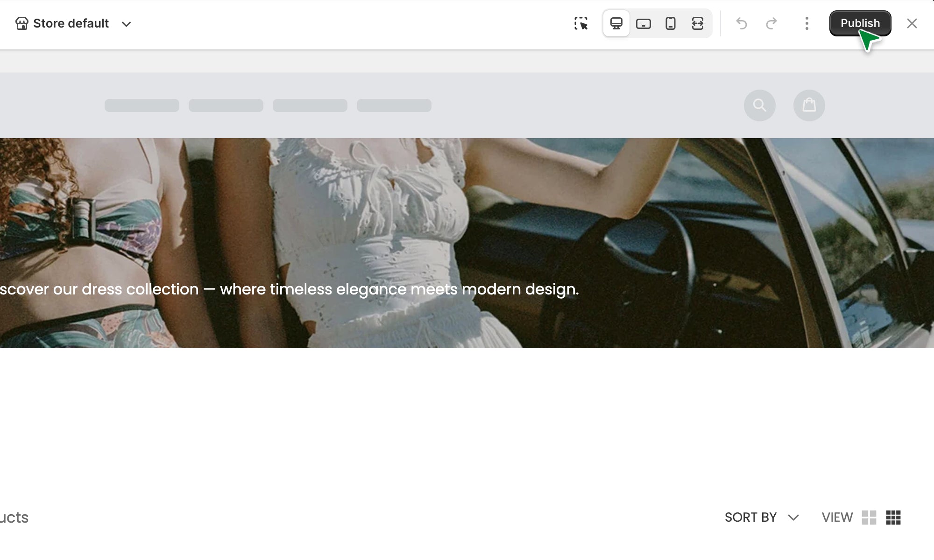Switch to mobile preview mode
The height and width of the screenshot is (560, 934).
tap(671, 23)
